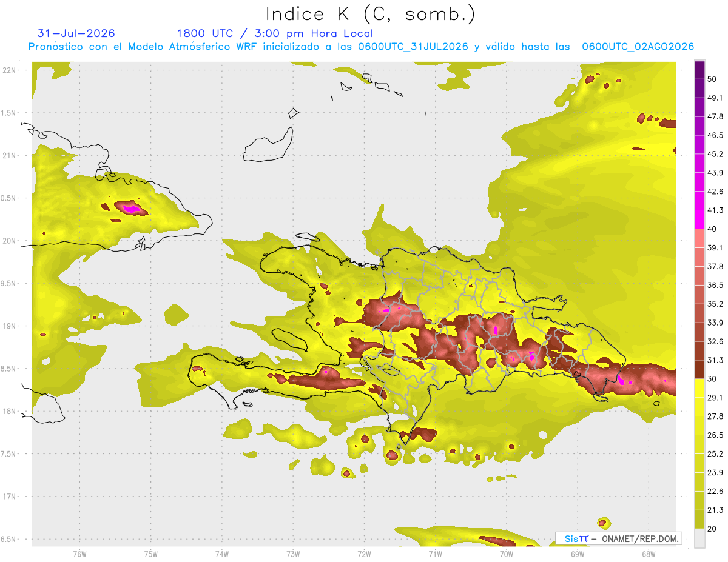Click the latitude label "18N"
The height and width of the screenshot is (562, 728).
tap(10, 411)
